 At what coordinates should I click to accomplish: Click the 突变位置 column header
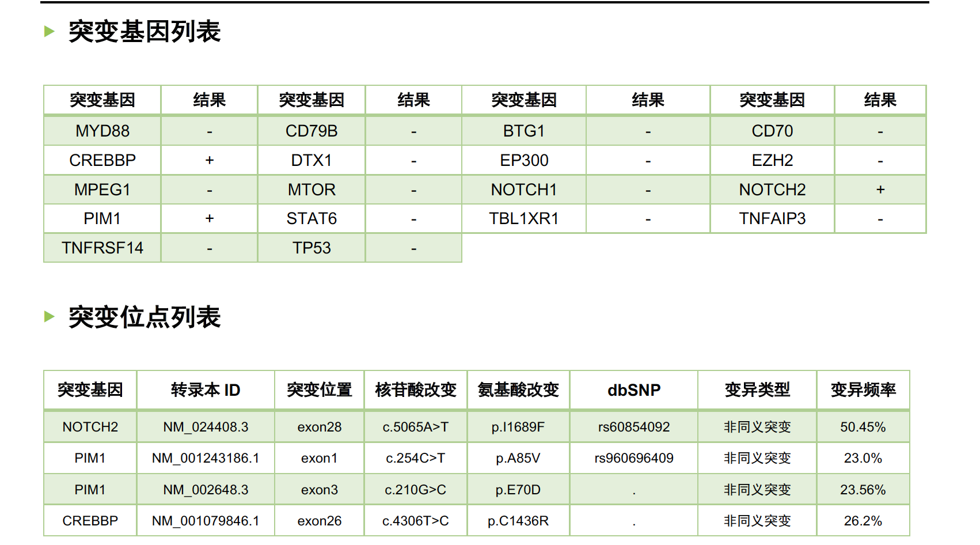click(x=320, y=390)
